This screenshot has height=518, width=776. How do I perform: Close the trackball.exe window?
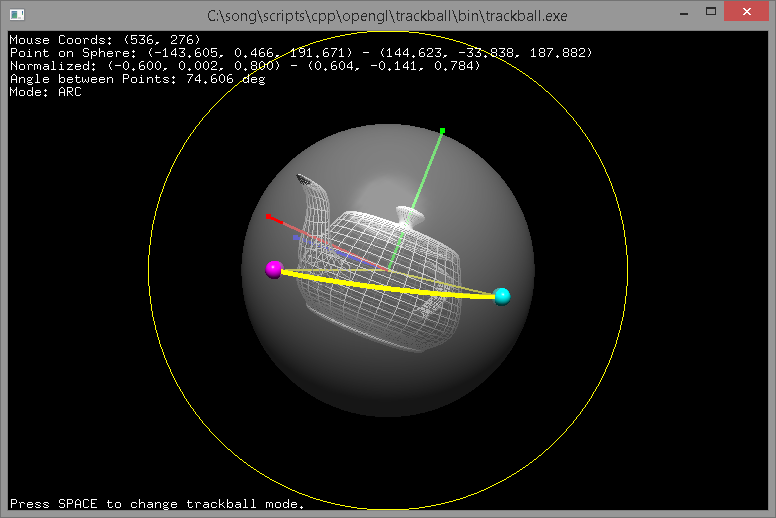tap(746, 11)
